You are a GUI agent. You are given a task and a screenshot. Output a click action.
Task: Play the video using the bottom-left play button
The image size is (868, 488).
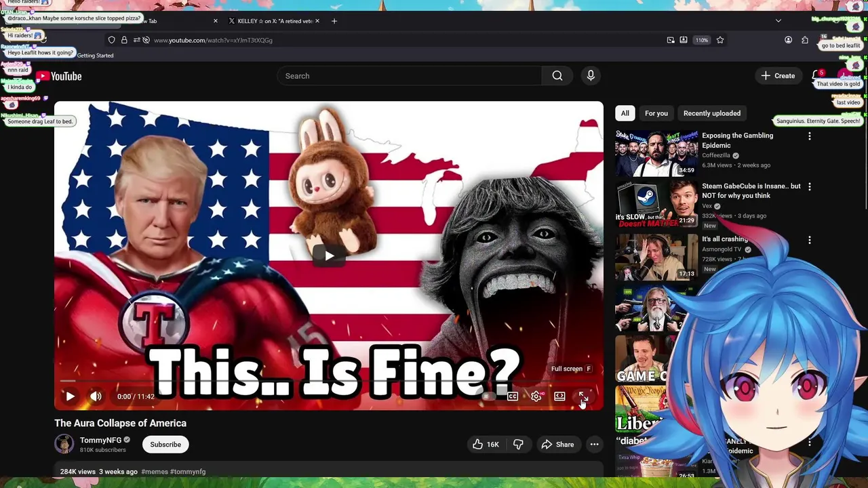pos(70,396)
